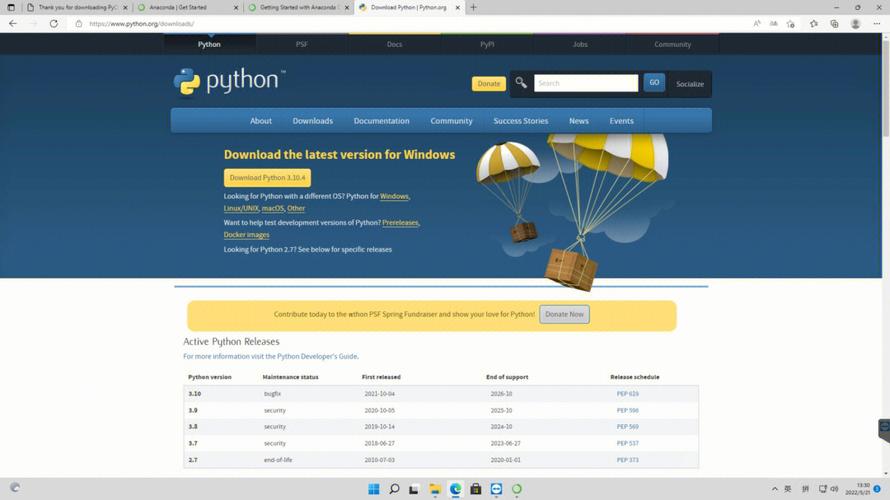This screenshot has height=500, width=890.
Task: Click Download Python 3.10.4 button
Action: 267,178
